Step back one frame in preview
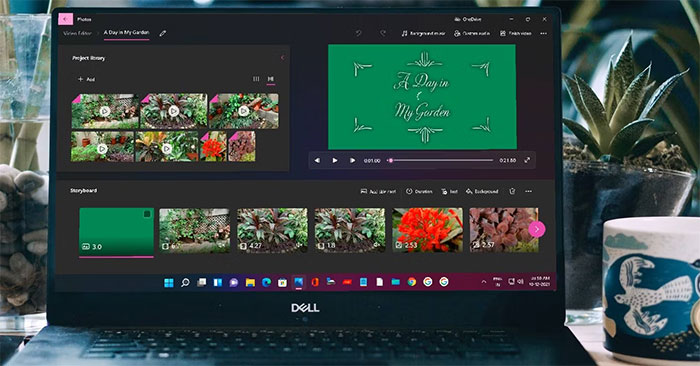Screen dimensions: 700x366 (317, 160)
